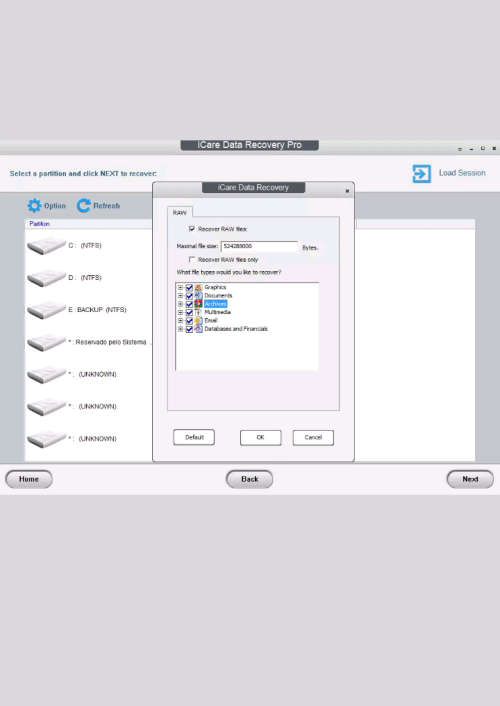Select the Reservado pelo Sistema drive icon
Viewport: 500px width, 706px height.
click(46, 342)
